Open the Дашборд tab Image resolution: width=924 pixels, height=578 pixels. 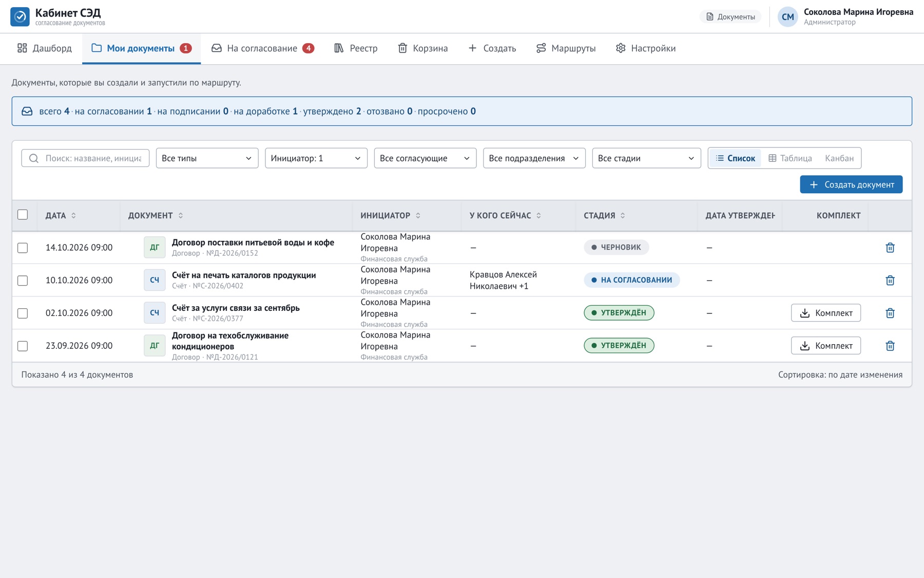(x=45, y=48)
